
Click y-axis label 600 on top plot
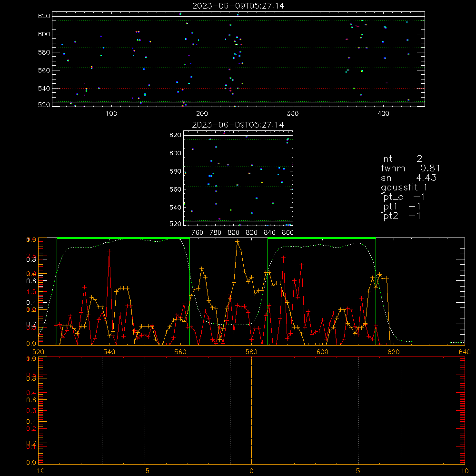[x=44, y=34]
